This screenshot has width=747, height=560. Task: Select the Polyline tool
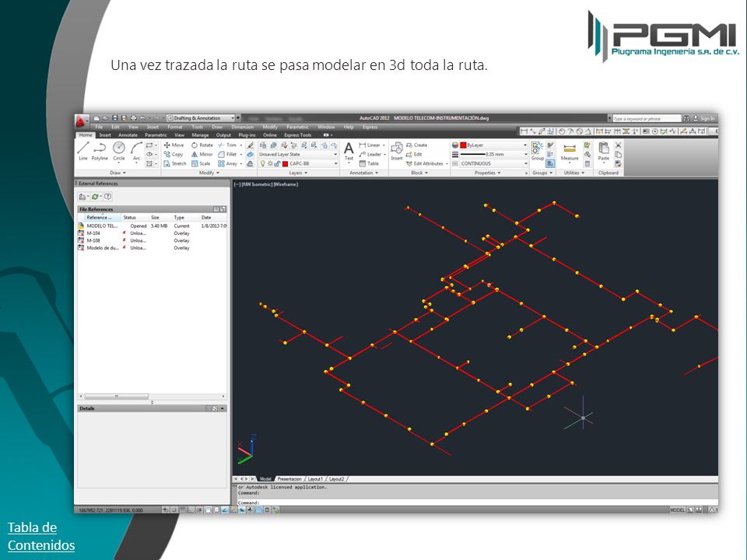point(100,151)
